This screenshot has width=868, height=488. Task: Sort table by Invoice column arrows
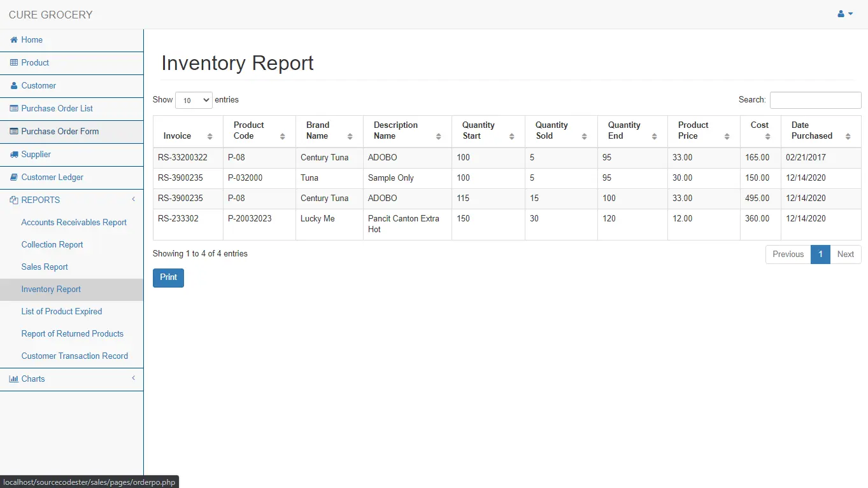click(x=210, y=136)
